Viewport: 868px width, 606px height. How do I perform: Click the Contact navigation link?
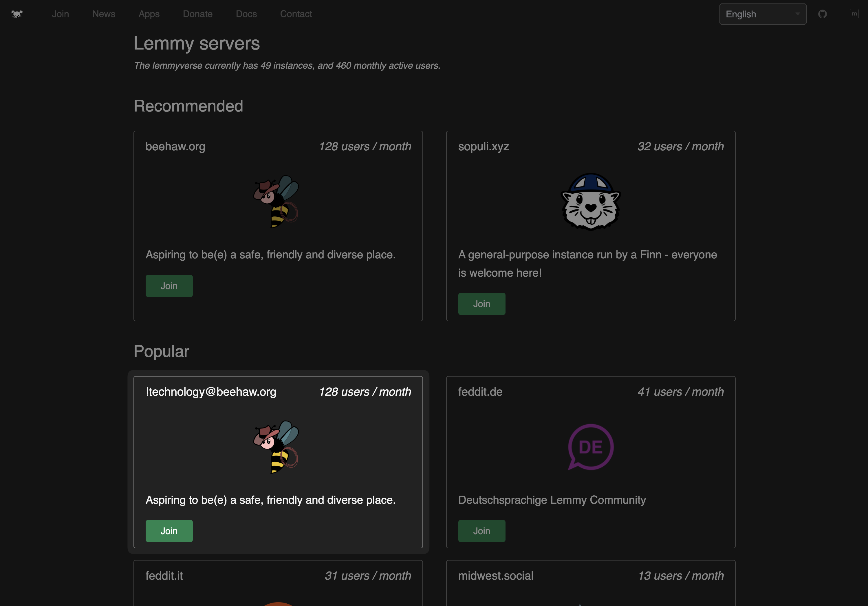pos(296,14)
